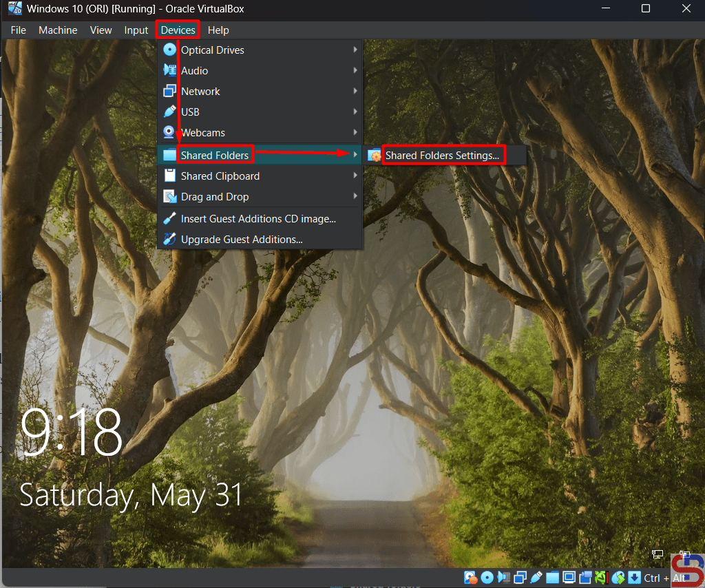705x588 pixels.
Task: Select Upgrade Guest Additions option
Action: tap(242, 240)
